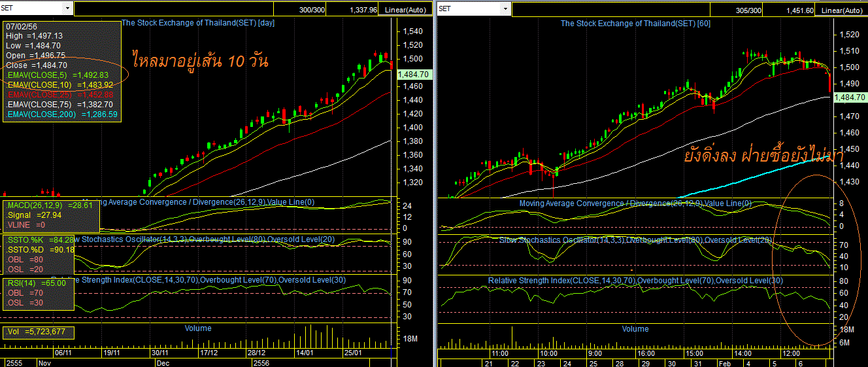
Task: Select the Slow Stochastics Oscillator title in the 60-minute chart
Action: [x=635, y=240]
